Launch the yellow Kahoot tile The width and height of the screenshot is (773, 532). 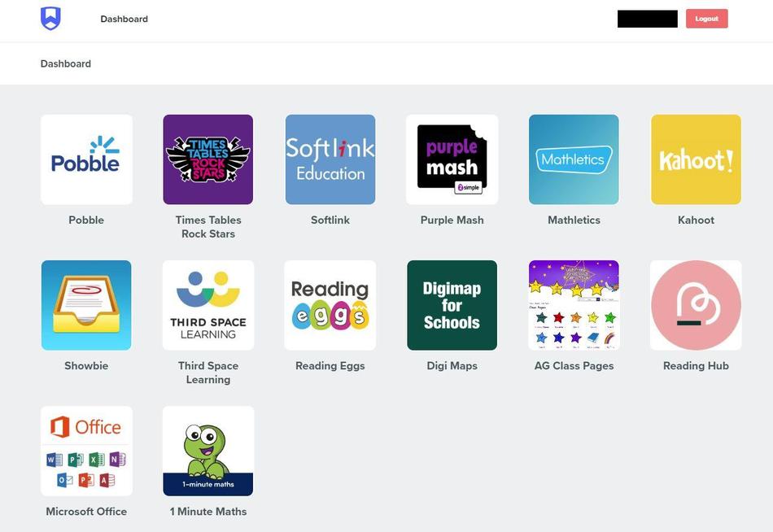[x=696, y=159]
